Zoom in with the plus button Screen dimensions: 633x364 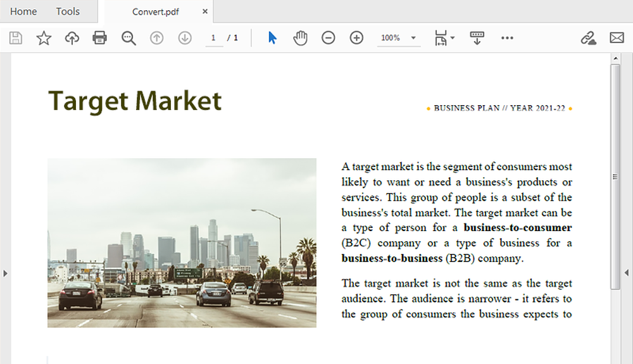tap(356, 38)
